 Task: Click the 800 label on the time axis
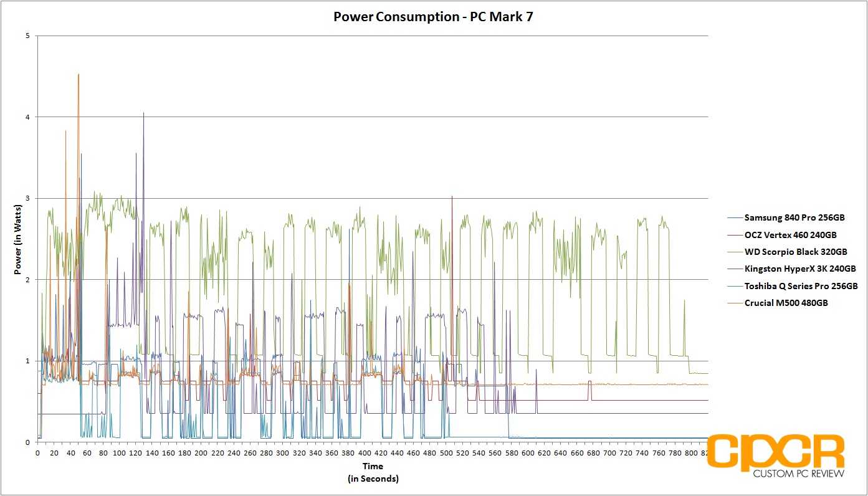point(692,453)
